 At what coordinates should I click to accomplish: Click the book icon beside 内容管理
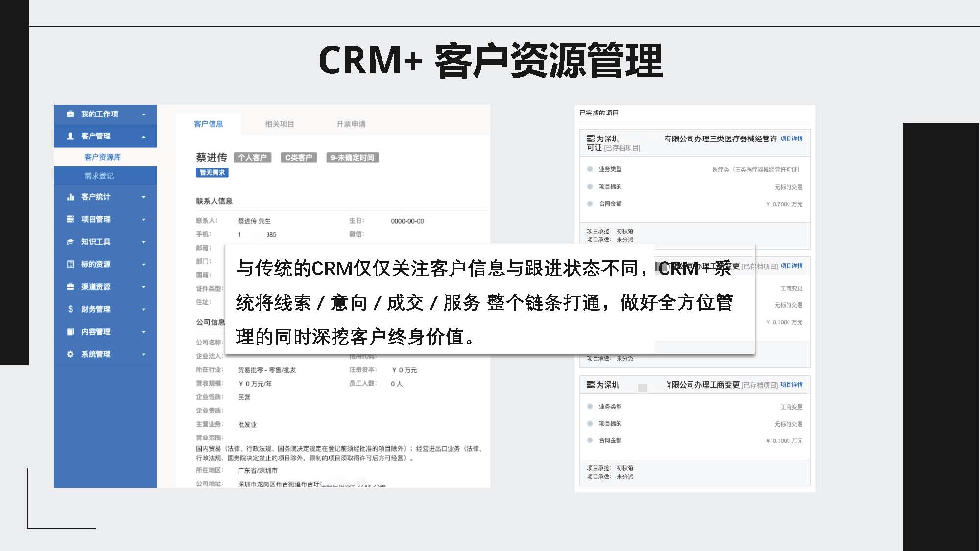point(70,332)
